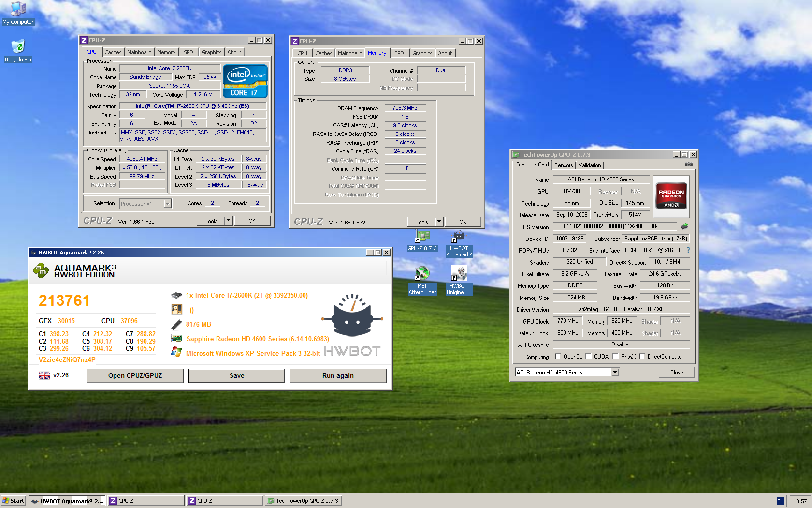
Task: Click the HWBOT robot mascot graphic
Action: (353, 315)
